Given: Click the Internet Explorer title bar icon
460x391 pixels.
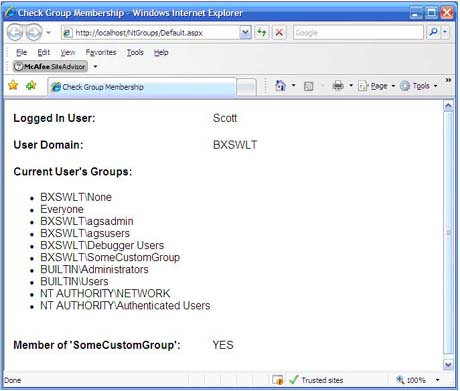Looking at the screenshot, I should (x=10, y=13).
